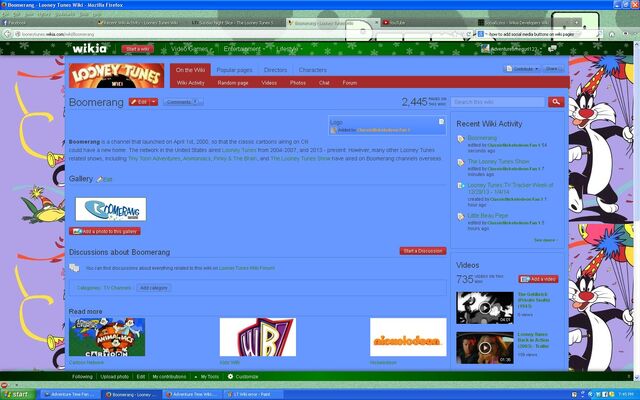This screenshot has width=640, height=400.
Task: Expand the Contribute dropdown
Action: (522, 69)
